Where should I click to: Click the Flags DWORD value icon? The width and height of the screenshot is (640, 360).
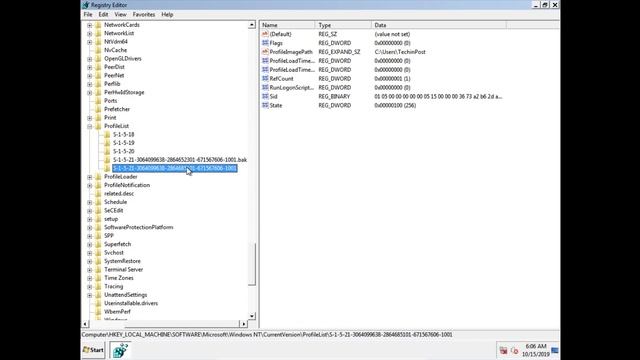265,43
